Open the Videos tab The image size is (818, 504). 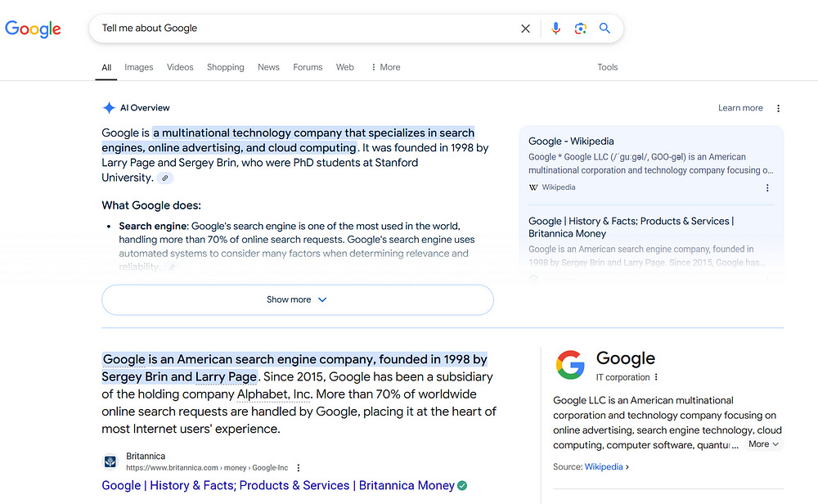[180, 67]
